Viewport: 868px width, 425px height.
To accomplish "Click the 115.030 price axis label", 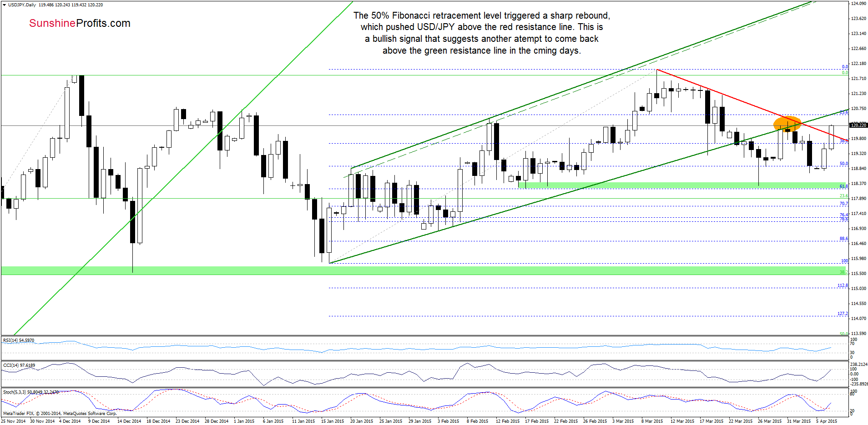I will [858, 289].
